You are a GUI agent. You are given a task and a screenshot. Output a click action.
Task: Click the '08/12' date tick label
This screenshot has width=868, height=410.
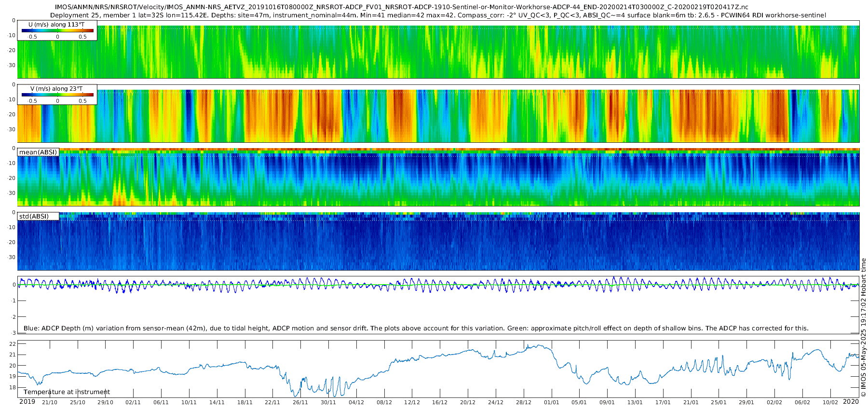click(384, 403)
